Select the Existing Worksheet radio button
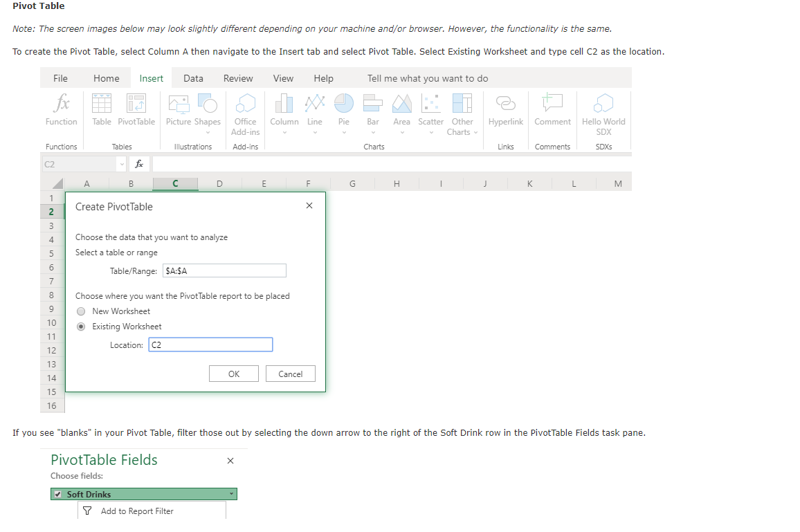The image size is (800, 532). (81, 326)
